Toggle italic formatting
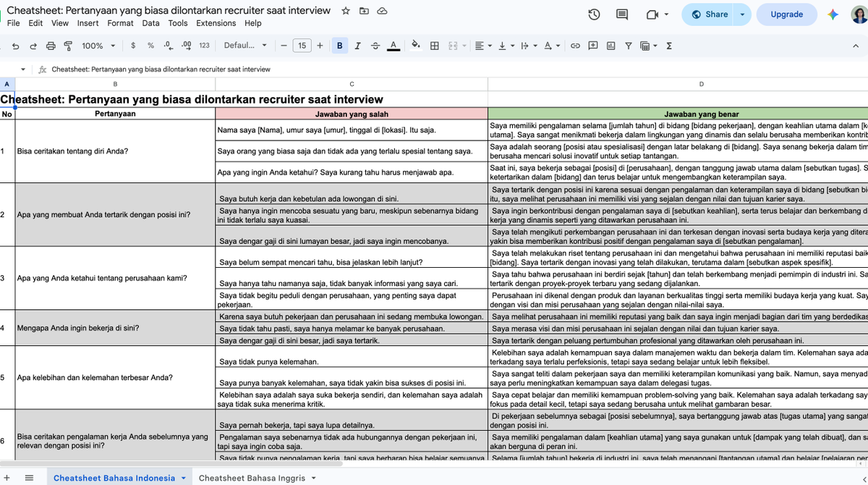 tap(357, 46)
